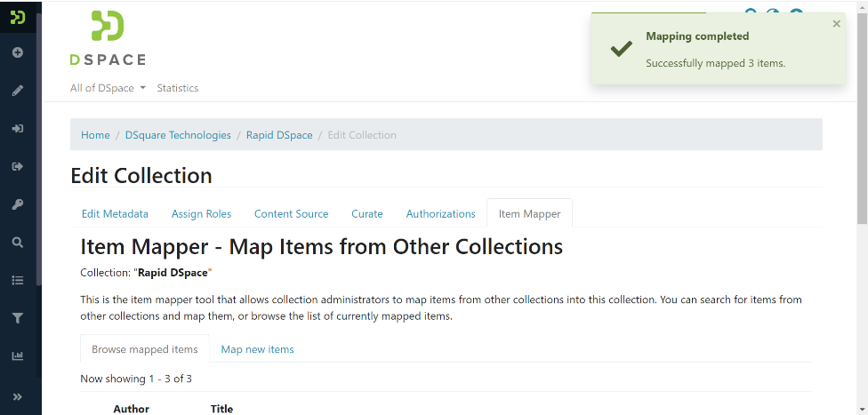Dismiss the Mapping completed notification
This screenshot has width=868, height=415.
[836, 24]
